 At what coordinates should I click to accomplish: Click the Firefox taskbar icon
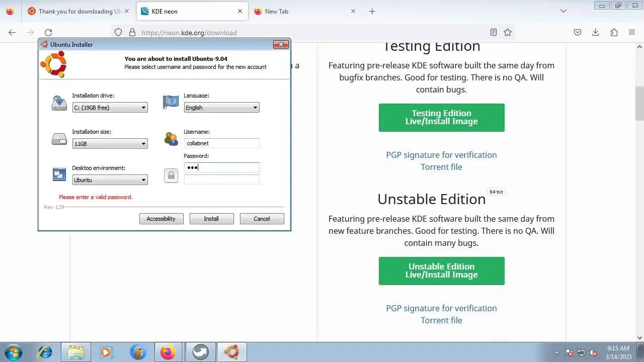point(169,352)
